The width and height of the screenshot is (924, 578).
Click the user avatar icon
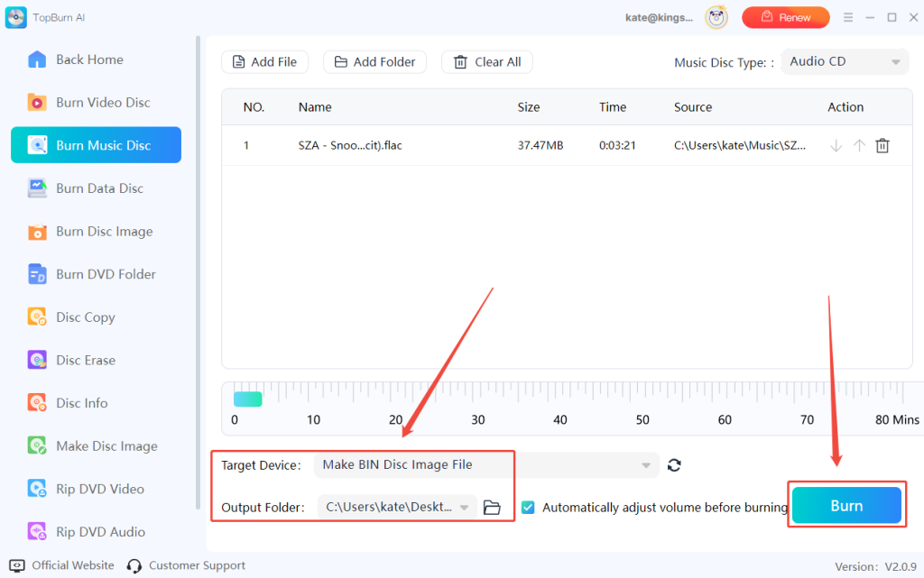pos(716,17)
